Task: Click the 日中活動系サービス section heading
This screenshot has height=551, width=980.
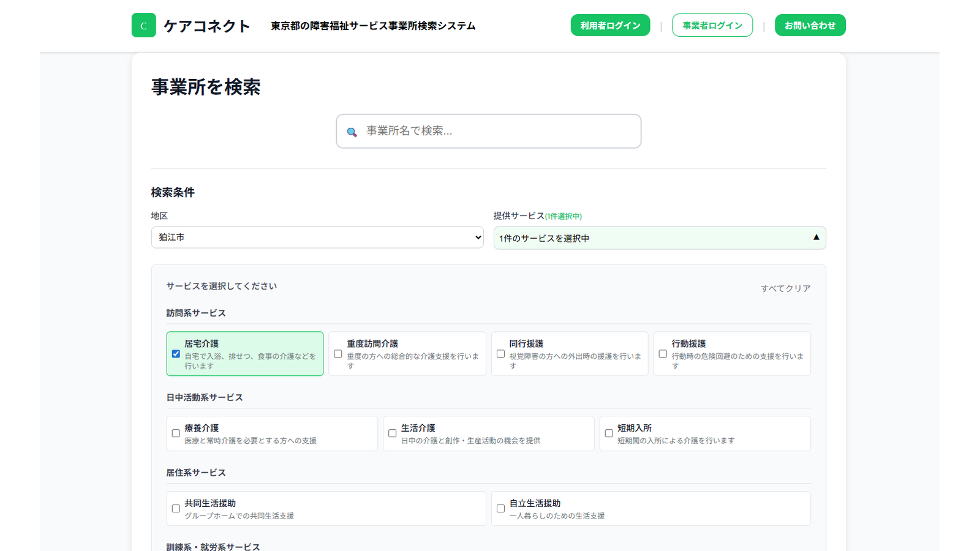Action: point(205,397)
